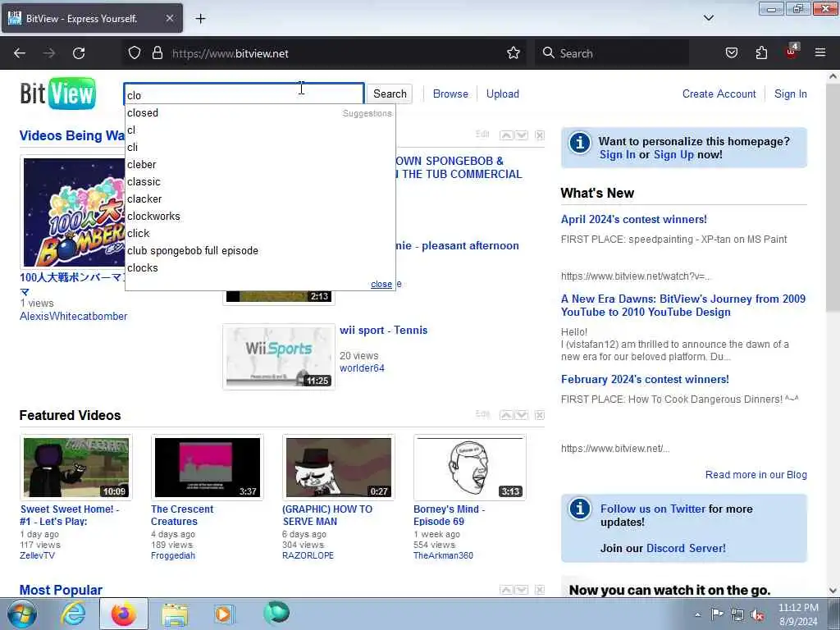This screenshot has height=630, width=840.
Task: Click the Firefox back arrow
Action: point(20,53)
